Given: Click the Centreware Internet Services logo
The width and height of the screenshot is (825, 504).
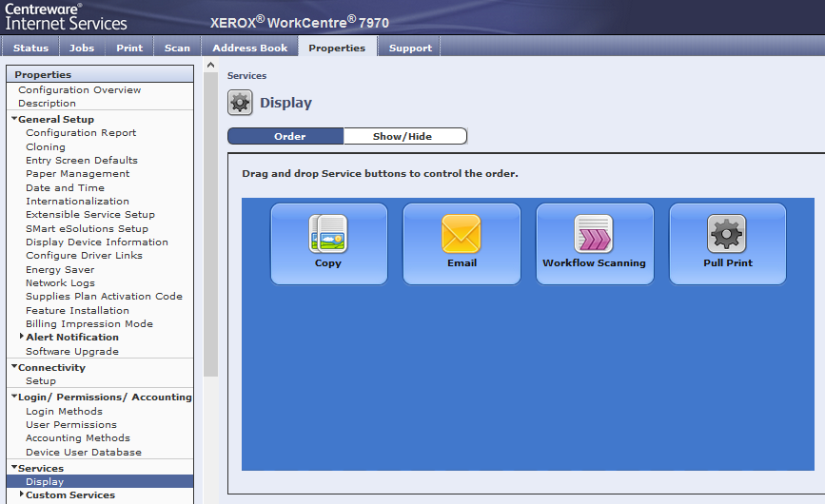Looking at the screenshot, I should (x=66, y=16).
